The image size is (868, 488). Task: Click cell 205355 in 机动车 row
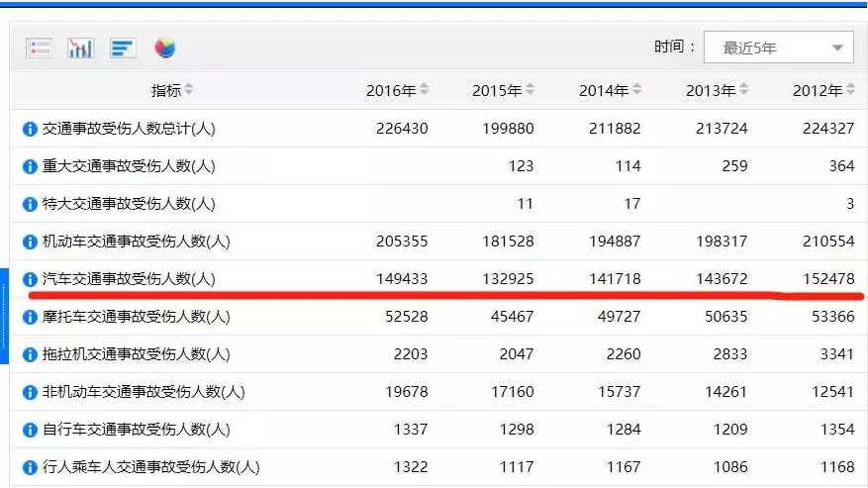tap(402, 242)
